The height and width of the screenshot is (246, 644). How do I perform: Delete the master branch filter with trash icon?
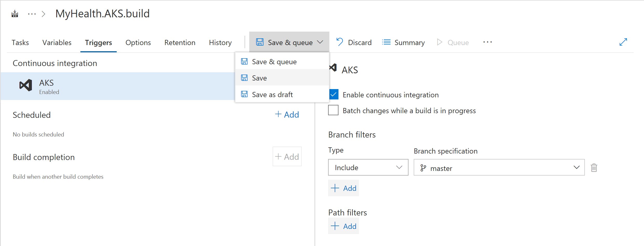594,168
